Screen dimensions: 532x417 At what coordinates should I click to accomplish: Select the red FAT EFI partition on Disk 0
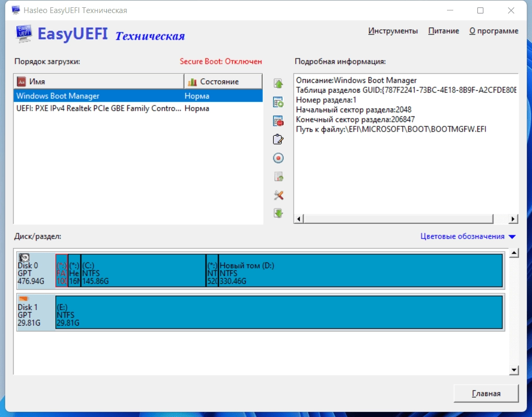62,271
